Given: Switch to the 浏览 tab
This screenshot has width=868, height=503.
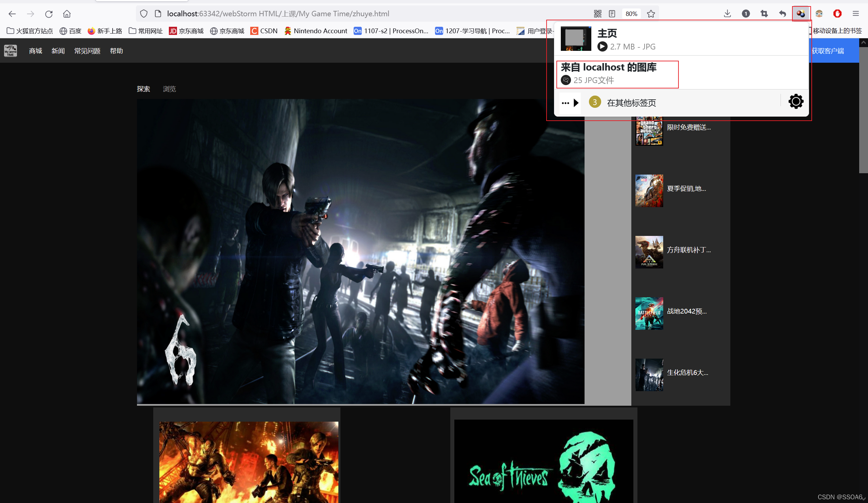Looking at the screenshot, I should pos(169,89).
